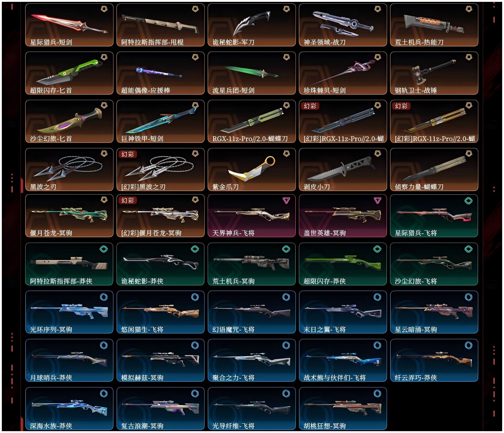Choose the 战术熊与伙伴们-飞将 skin card

(343, 360)
